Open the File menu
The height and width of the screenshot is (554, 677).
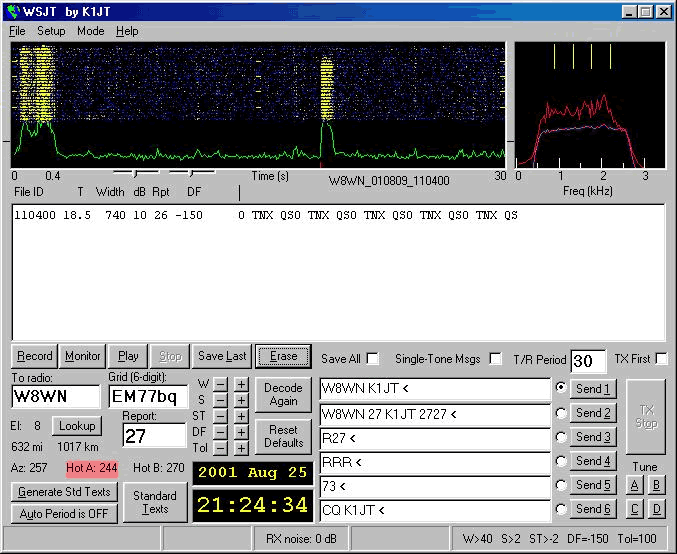pyautogui.click(x=17, y=31)
